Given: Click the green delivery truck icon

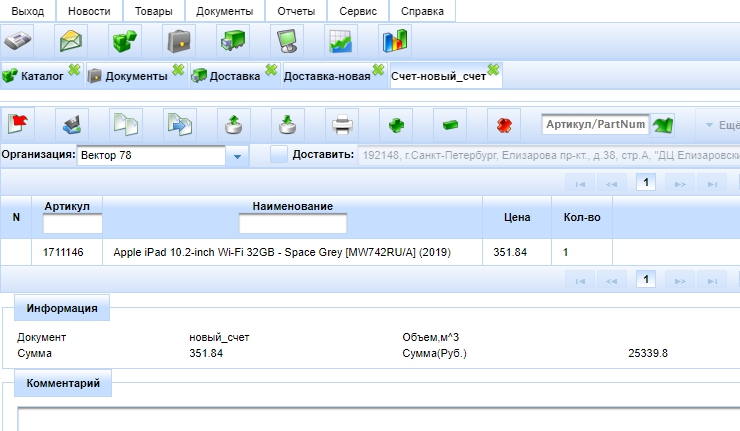Looking at the screenshot, I should tap(233, 41).
